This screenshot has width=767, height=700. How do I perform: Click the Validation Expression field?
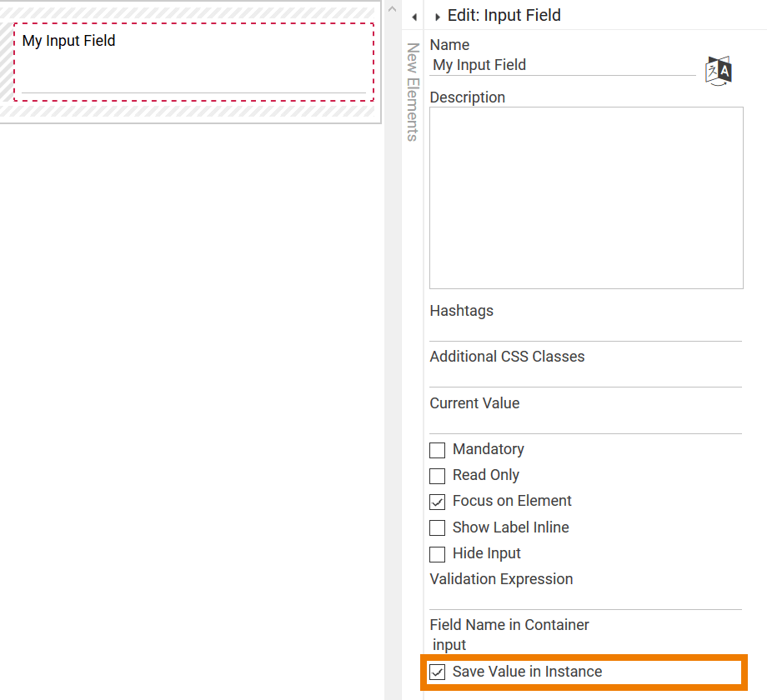(x=585, y=599)
